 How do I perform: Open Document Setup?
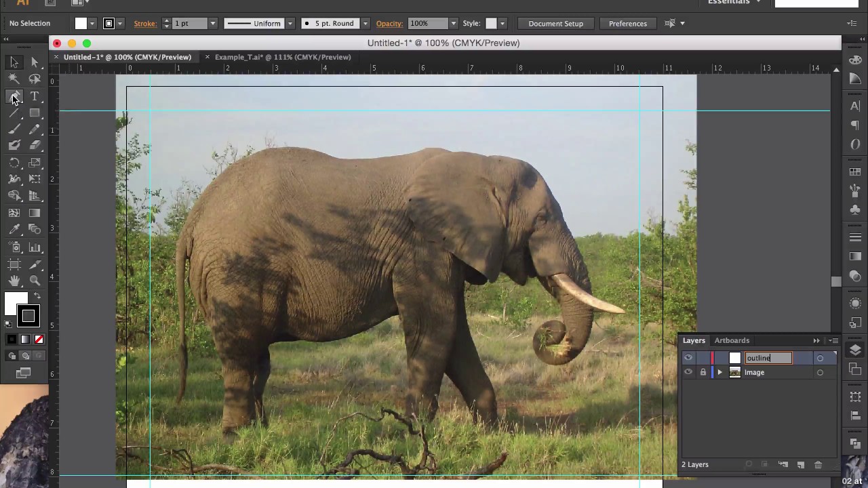coord(555,23)
